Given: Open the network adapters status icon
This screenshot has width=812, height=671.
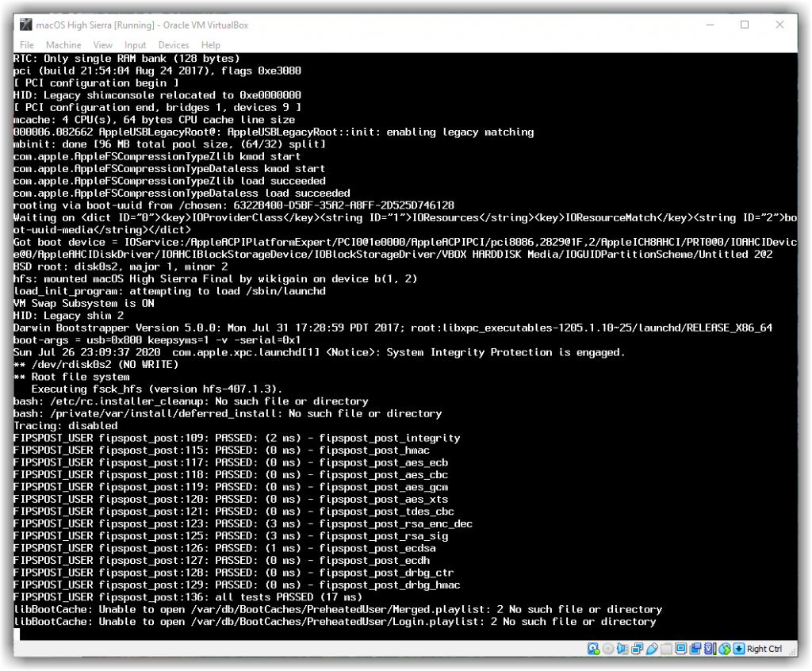Looking at the screenshot, I should click(636, 648).
